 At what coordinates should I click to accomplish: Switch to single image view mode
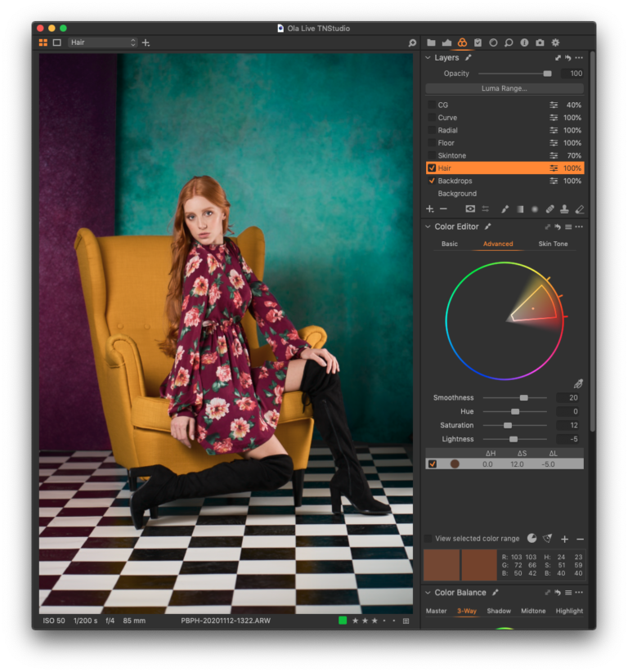click(x=57, y=43)
